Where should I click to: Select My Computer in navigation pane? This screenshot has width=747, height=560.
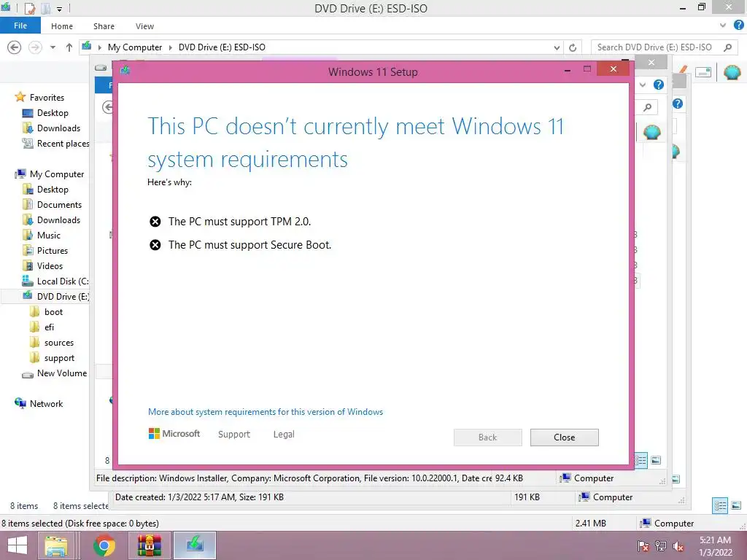tap(57, 174)
